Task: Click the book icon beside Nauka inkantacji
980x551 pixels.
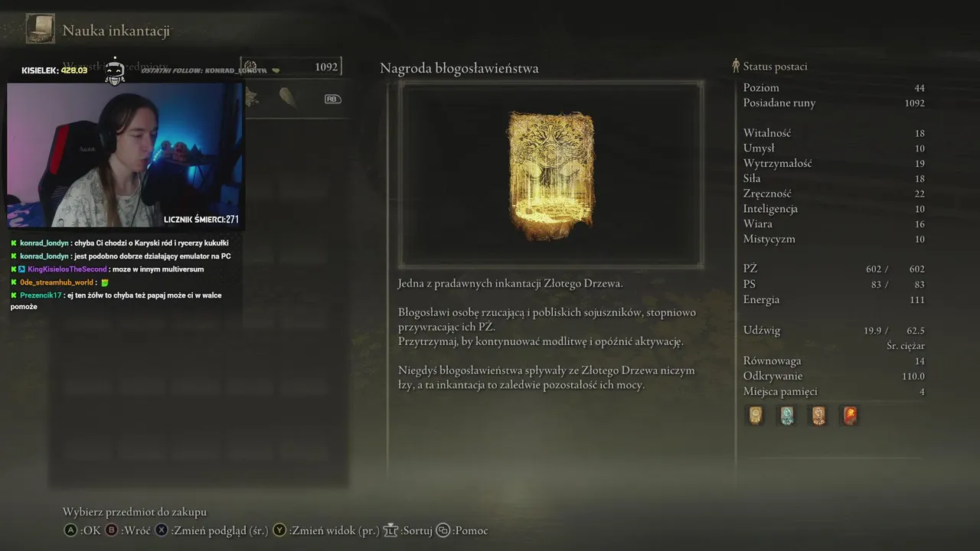Action: pos(40,29)
